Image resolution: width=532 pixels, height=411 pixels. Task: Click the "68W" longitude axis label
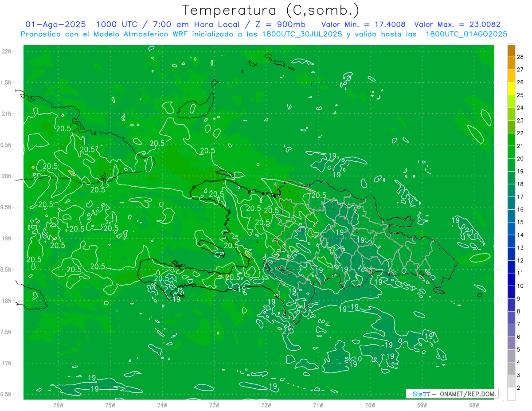click(474, 405)
